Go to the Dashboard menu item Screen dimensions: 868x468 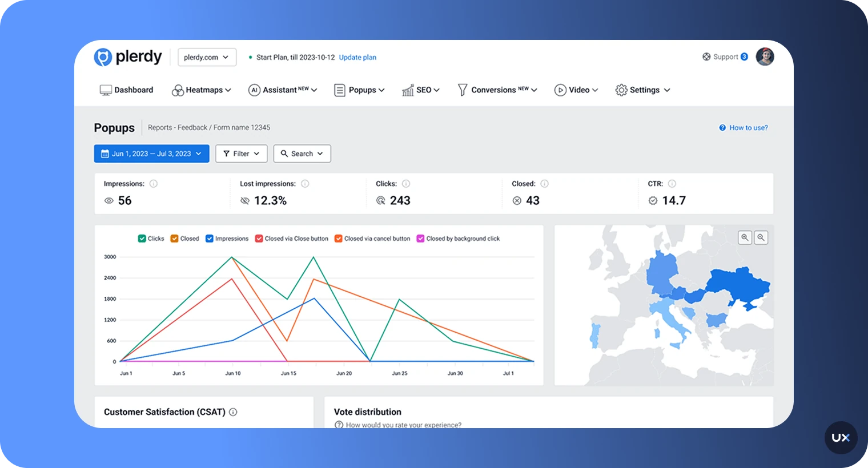(x=127, y=90)
